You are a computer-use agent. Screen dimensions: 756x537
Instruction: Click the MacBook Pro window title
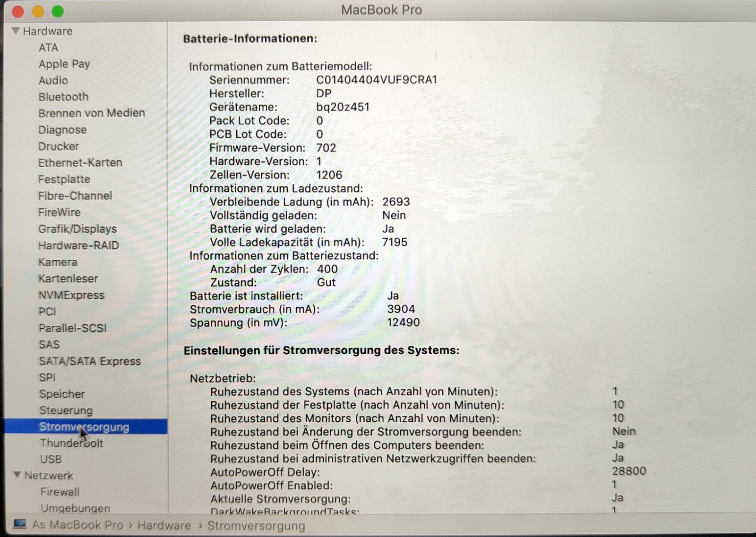tap(381, 10)
